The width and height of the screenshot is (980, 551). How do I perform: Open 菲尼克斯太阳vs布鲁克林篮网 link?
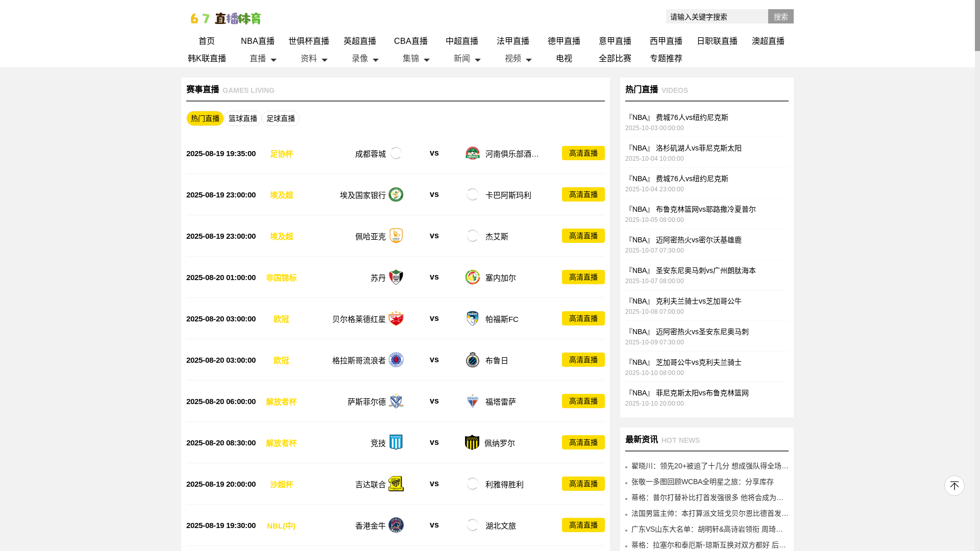[702, 393]
